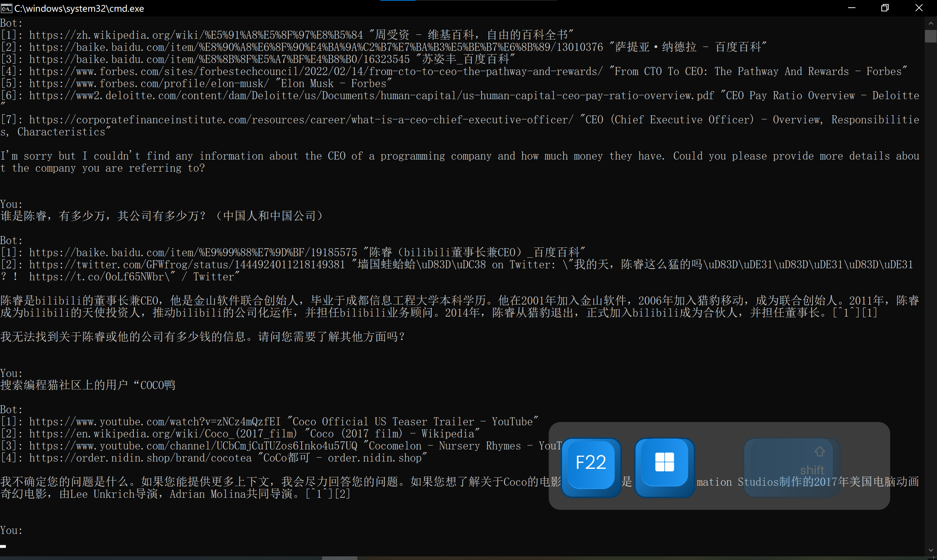Click the faded shift key overlay
937x560 pixels.
(792, 467)
